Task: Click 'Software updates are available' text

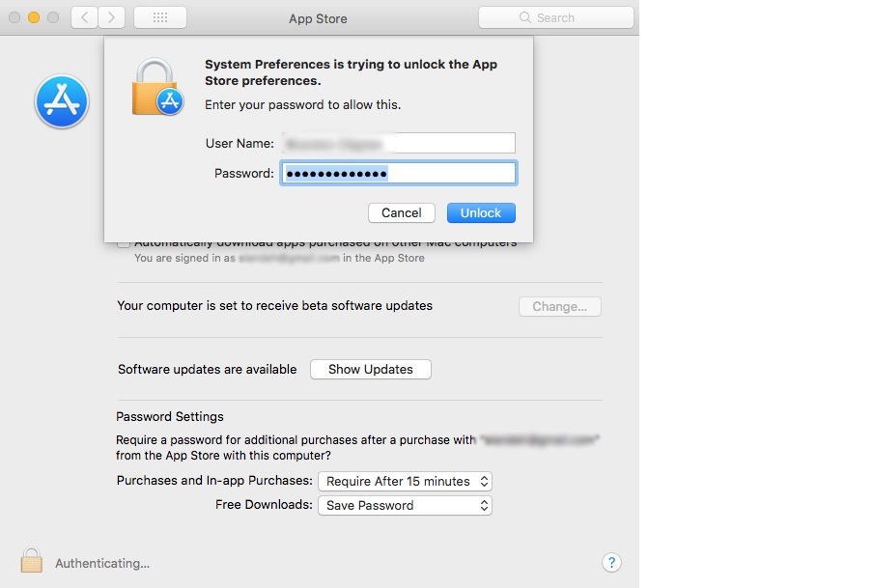Action: [x=208, y=370]
